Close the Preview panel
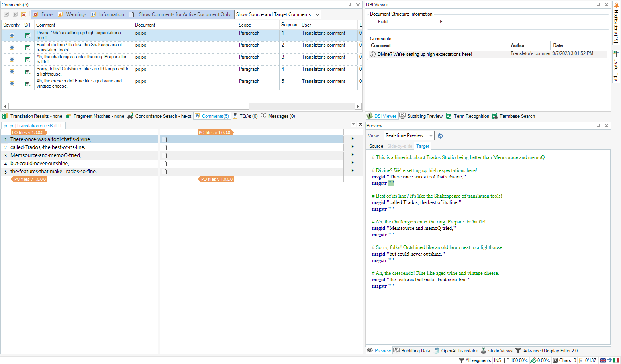 (607, 126)
